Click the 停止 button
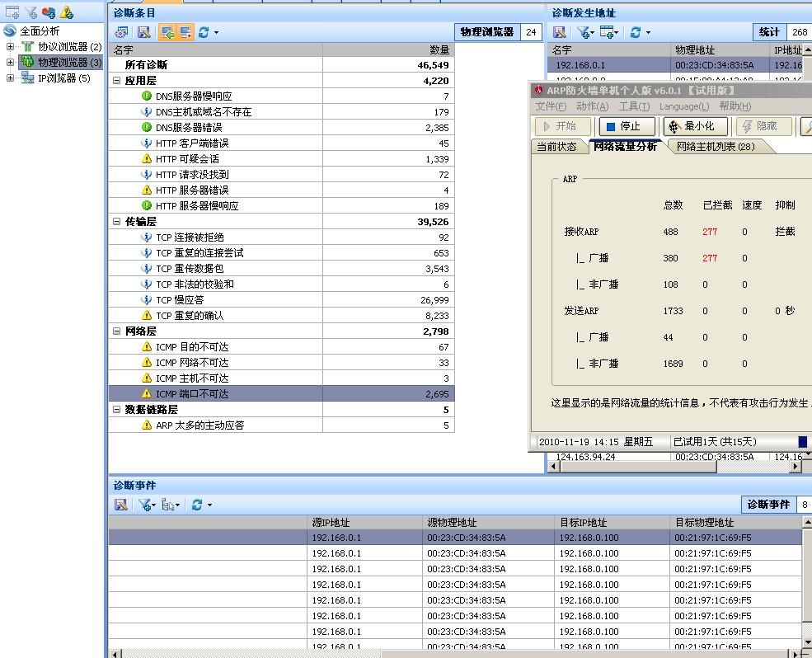 627,126
